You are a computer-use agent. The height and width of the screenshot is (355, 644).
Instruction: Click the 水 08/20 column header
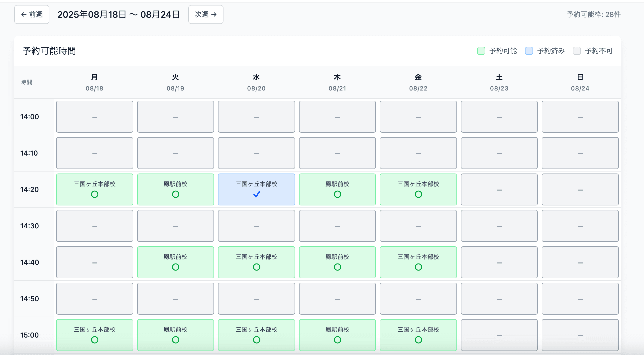[256, 83]
